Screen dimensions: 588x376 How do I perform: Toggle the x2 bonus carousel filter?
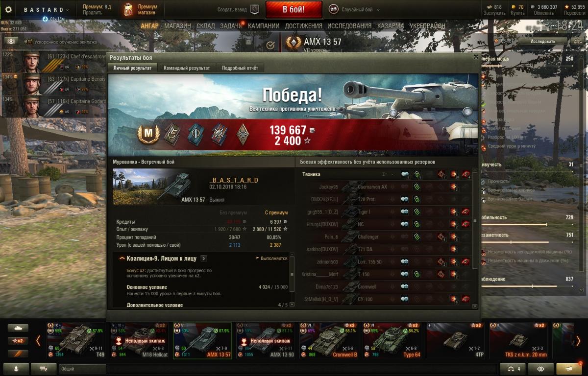pos(18,341)
